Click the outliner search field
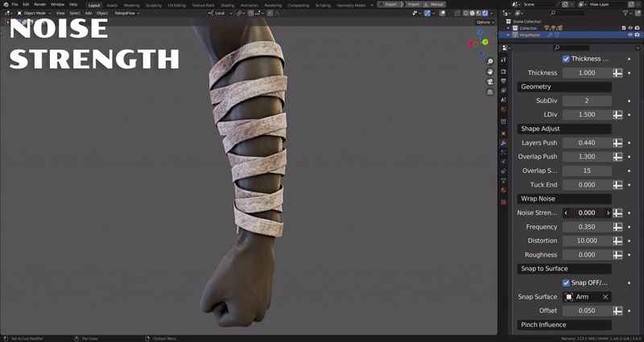This screenshot has width=644, height=342. [x=568, y=13]
